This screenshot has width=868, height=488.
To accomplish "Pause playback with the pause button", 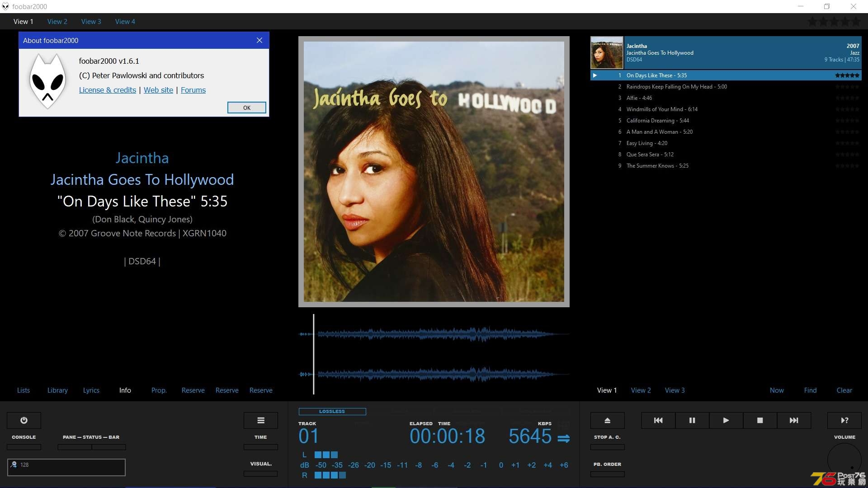I will pos(692,420).
